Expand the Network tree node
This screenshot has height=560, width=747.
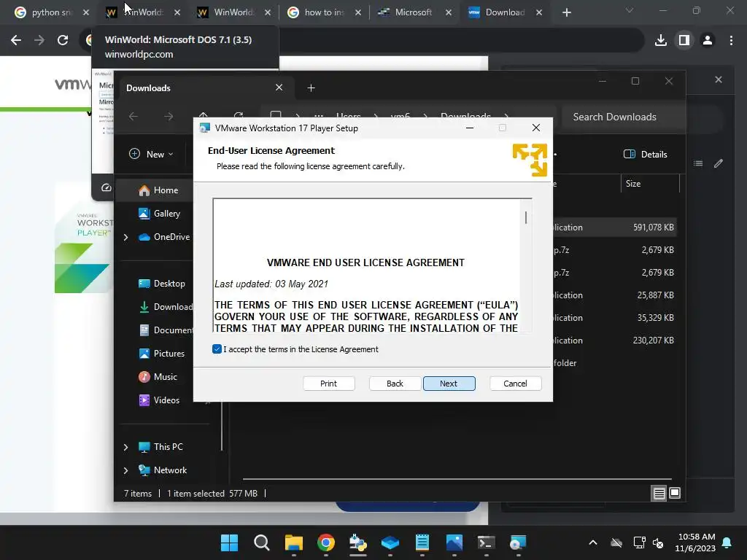125,470
